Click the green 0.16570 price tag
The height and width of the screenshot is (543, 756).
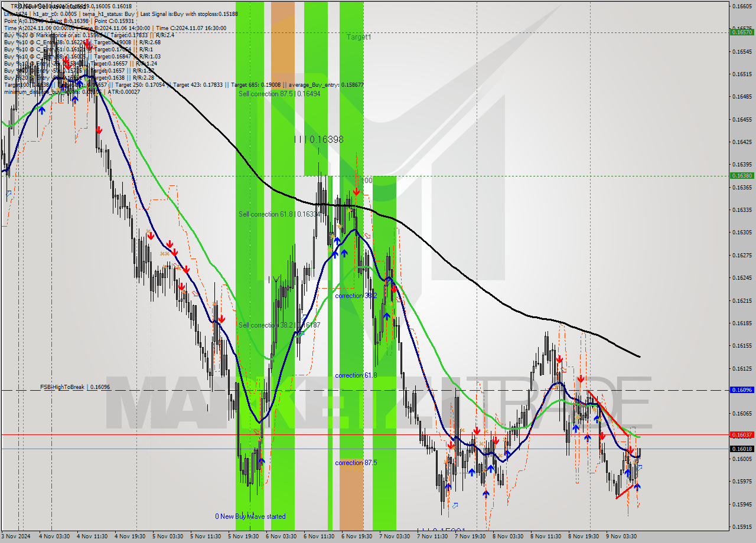[x=742, y=32]
